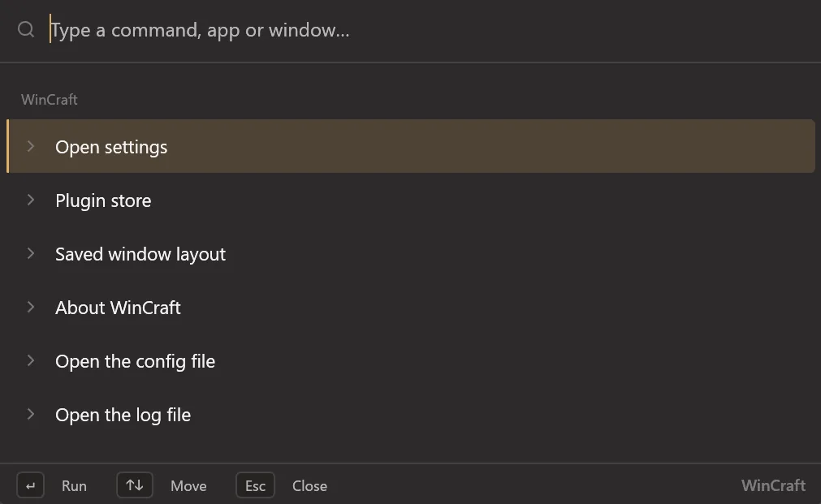This screenshot has height=504, width=821.
Task: Click chevron beside Plugin store
Action: pyautogui.click(x=30, y=200)
